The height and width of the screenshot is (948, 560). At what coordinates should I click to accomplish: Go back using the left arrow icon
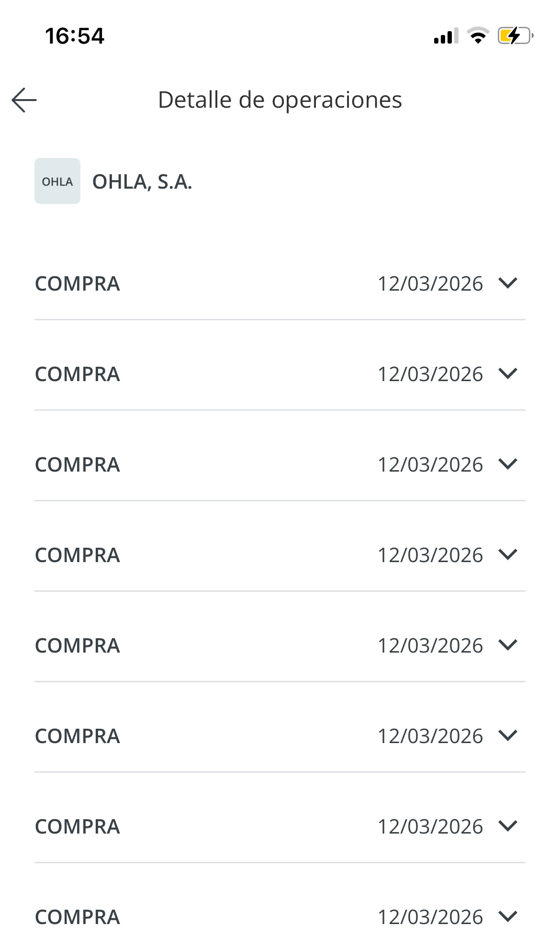tap(24, 100)
